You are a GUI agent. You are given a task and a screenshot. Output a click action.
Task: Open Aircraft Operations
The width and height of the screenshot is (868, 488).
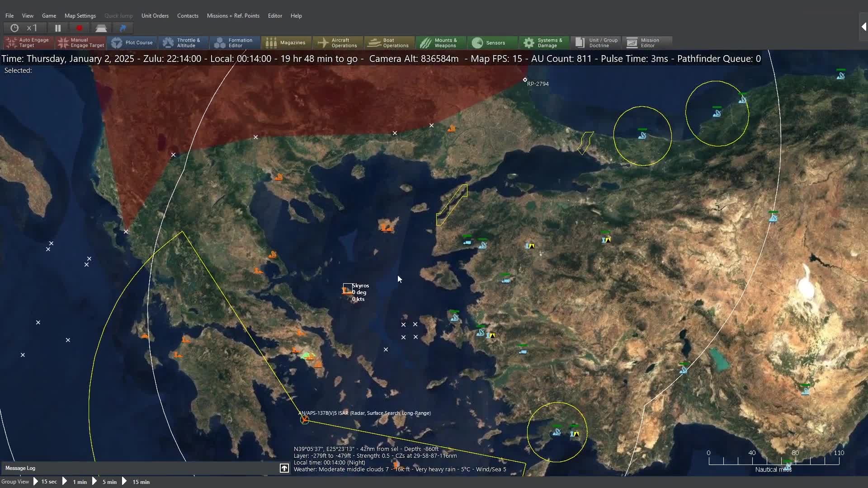click(x=338, y=42)
